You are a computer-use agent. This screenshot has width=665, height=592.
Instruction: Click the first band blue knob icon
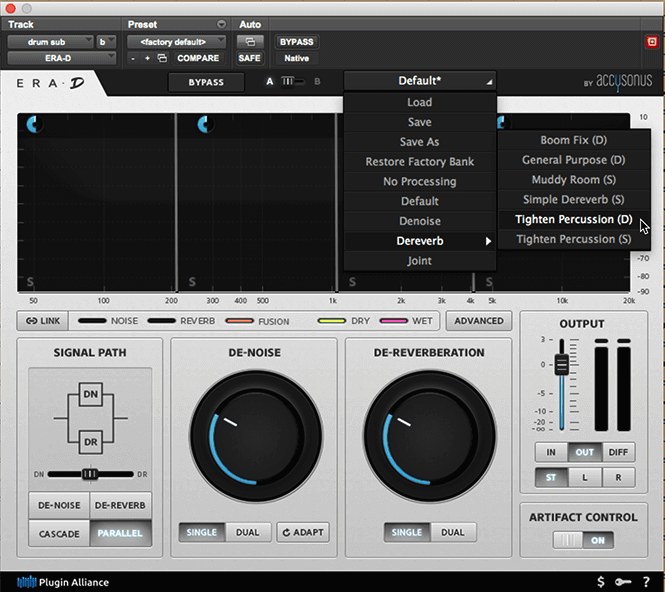[34, 124]
